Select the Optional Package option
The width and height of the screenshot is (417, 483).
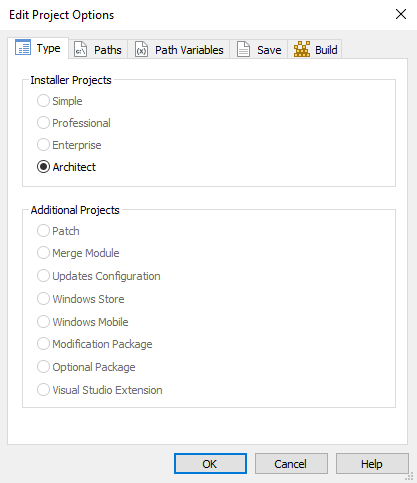pos(86,367)
